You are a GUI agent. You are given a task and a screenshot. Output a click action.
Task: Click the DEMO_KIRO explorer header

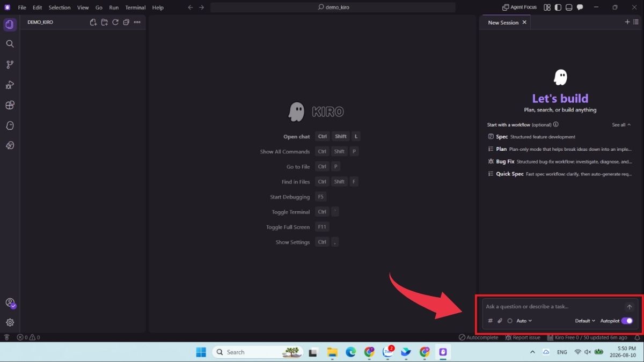(x=40, y=23)
